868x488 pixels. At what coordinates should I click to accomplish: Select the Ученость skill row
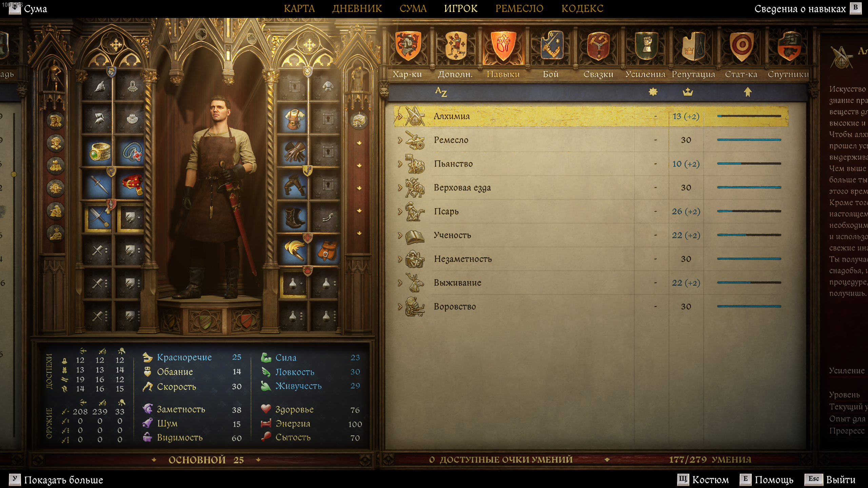pyautogui.click(x=591, y=235)
